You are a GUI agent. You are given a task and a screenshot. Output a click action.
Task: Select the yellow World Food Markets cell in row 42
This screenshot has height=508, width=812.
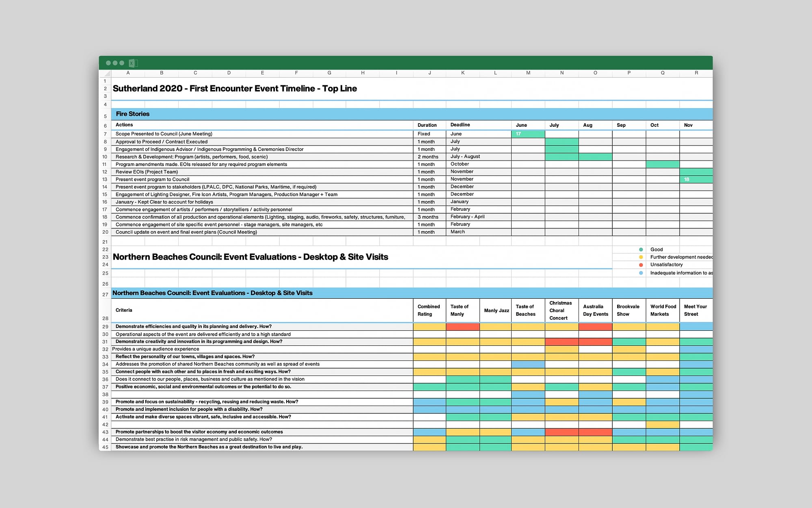(663, 424)
